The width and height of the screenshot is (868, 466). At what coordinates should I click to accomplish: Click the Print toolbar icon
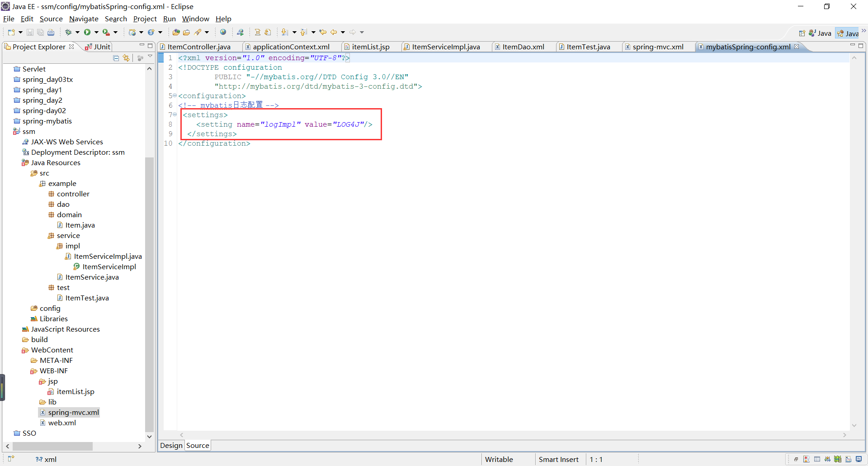(x=51, y=32)
